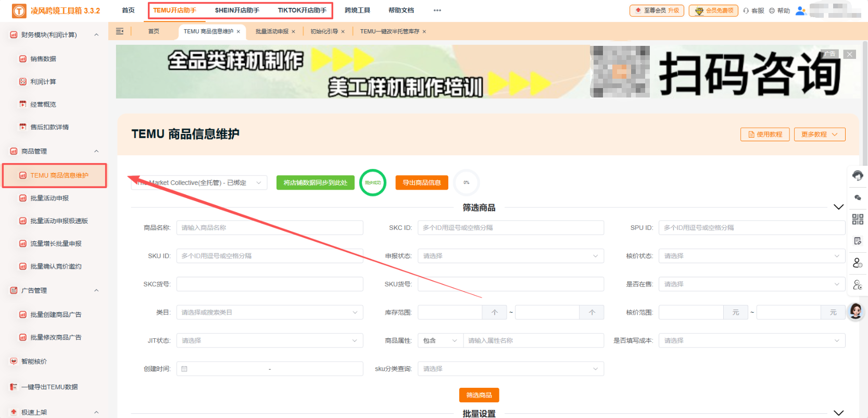Open the 核价状态 dropdown
The height and width of the screenshot is (418, 868).
(752, 256)
